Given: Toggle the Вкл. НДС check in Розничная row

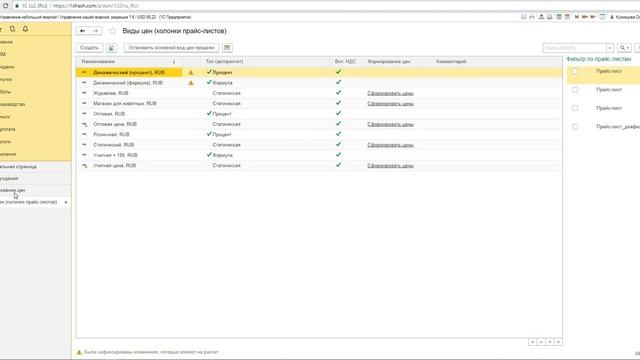Looking at the screenshot, I should (338, 134).
